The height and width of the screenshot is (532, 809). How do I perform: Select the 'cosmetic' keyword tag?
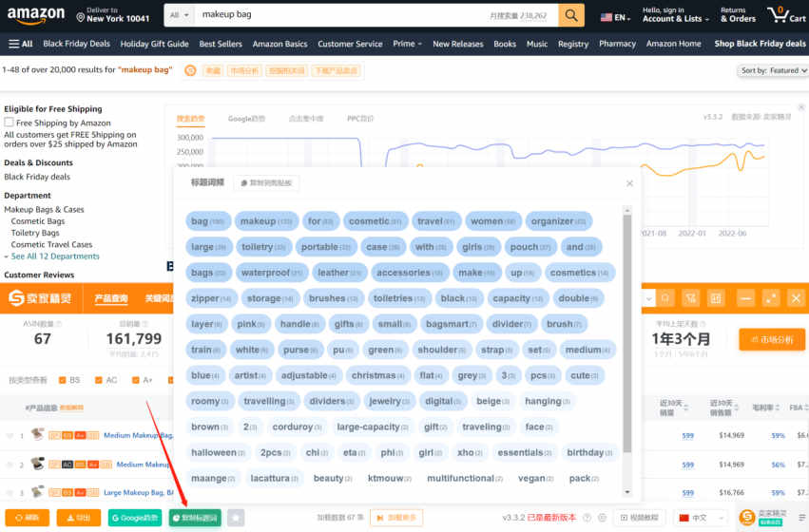376,221
